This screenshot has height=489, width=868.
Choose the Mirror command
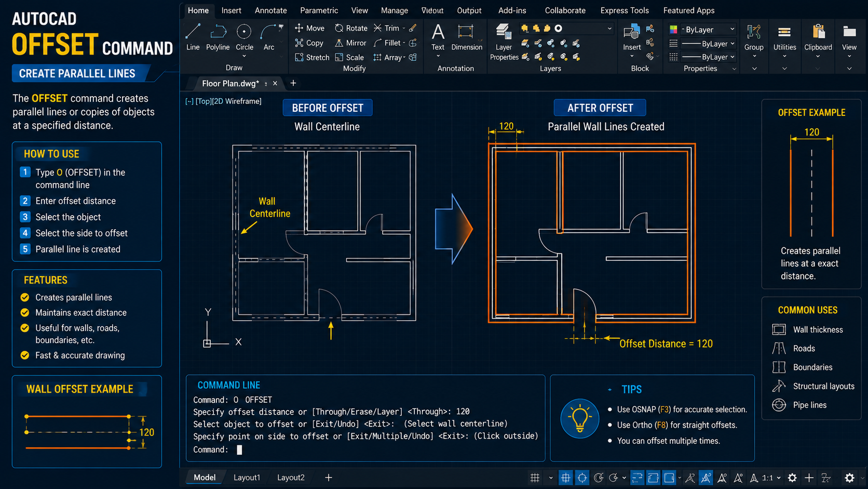tap(350, 43)
